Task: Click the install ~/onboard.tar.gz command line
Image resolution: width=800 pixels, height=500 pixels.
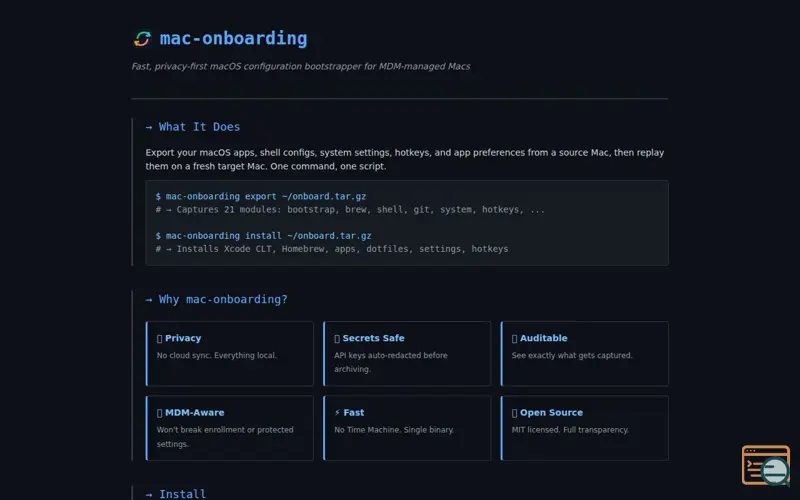Action: coord(263,236)
